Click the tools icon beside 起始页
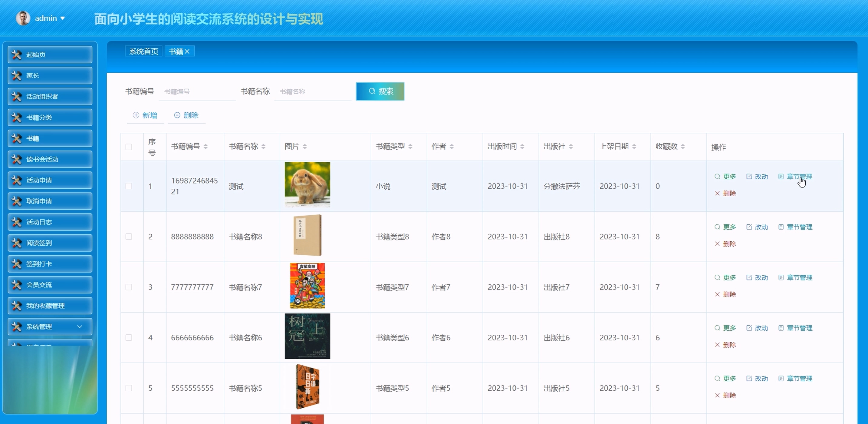This screenshot has height=424, width=868. click(x=17, y=55)
